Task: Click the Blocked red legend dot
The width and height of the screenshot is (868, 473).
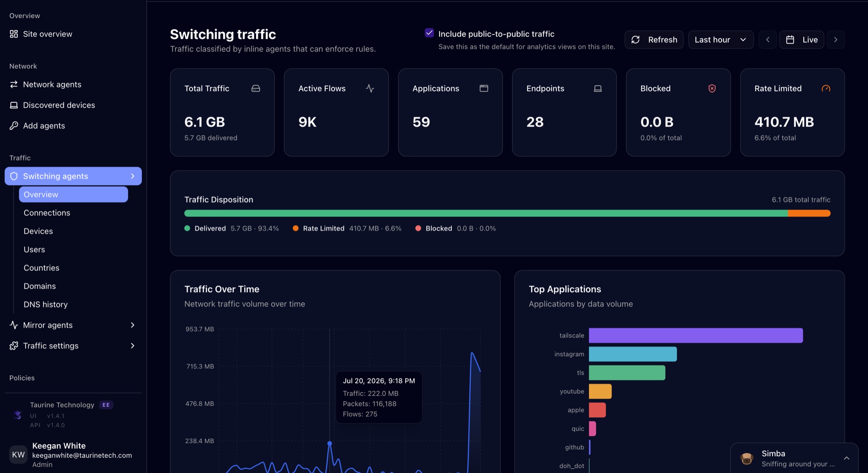Action: coord(418,228)
